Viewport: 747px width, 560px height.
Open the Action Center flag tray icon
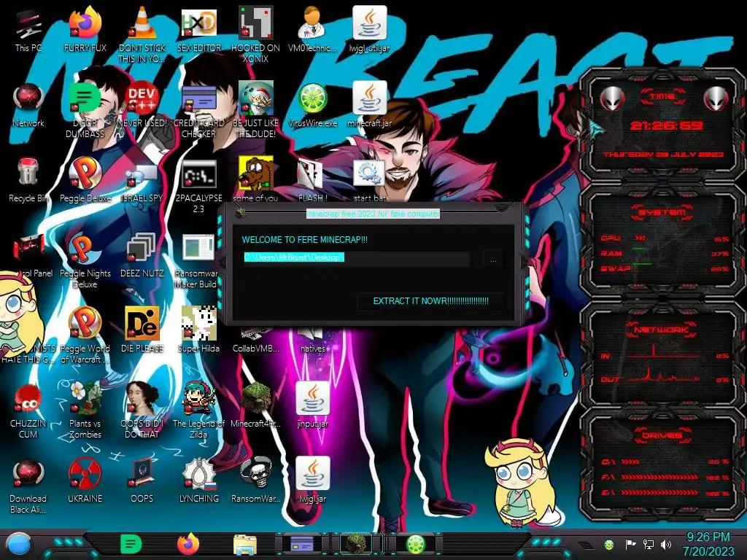pyautogui.click(x=630, y=545)
